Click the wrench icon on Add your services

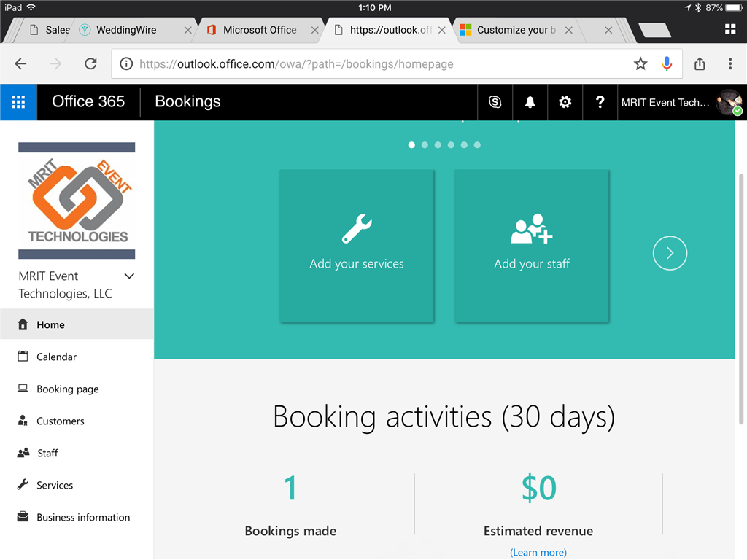click(x=357, y=228)
